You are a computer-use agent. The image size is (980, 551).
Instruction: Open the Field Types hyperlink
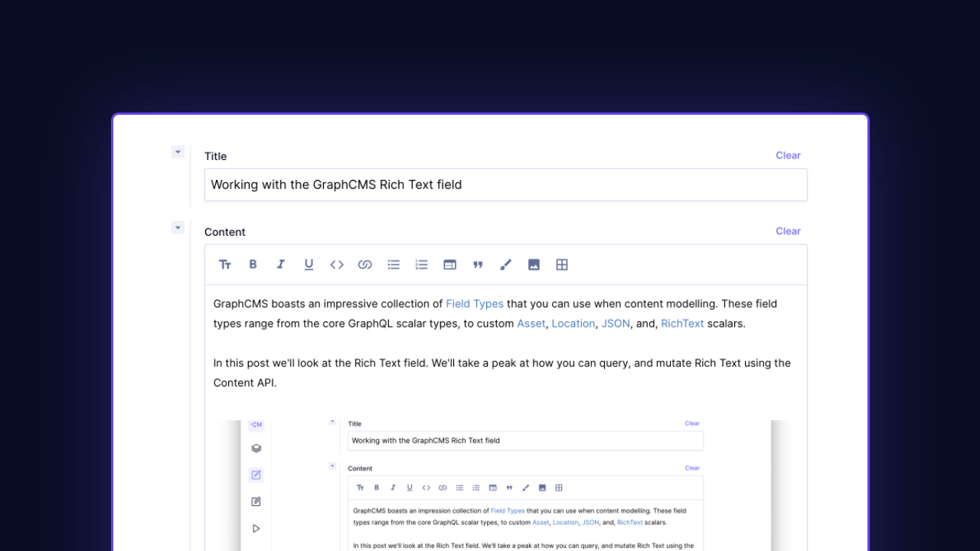point(475,303)
